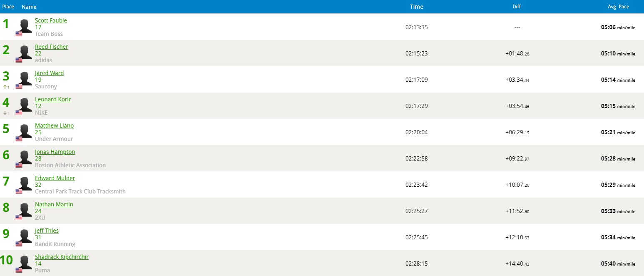Open Leonard Korir's name link
Image resolution: width=644 pixels, height=276 pixels.
click(53, 99)
